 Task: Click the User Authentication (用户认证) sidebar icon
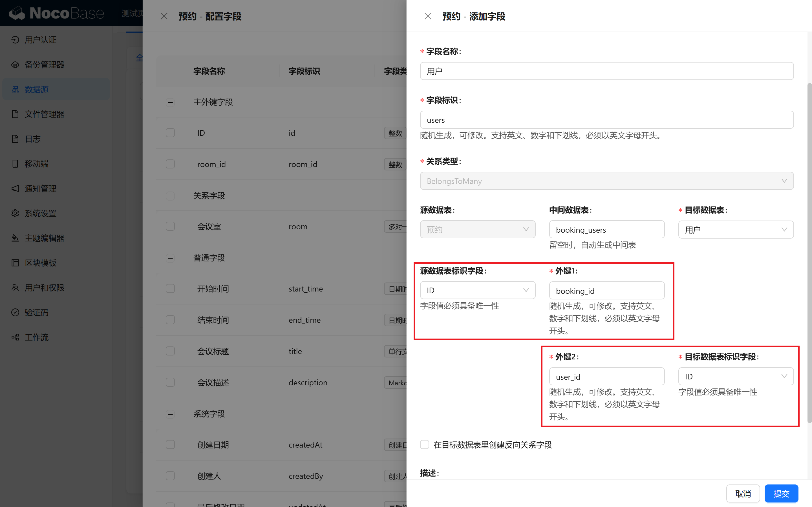coord(15,40)
